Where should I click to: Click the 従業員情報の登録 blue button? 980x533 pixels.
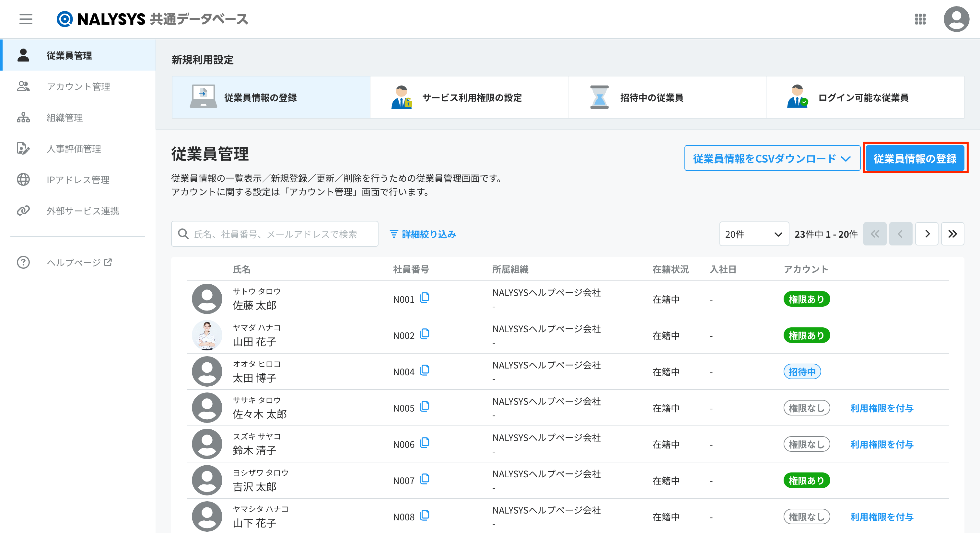pyautogui.click(x=915, y=159)
